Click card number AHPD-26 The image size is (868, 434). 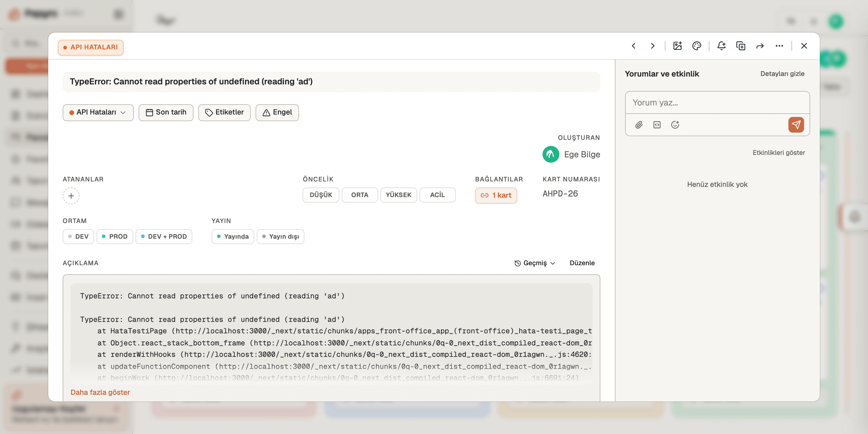[560, 194]
